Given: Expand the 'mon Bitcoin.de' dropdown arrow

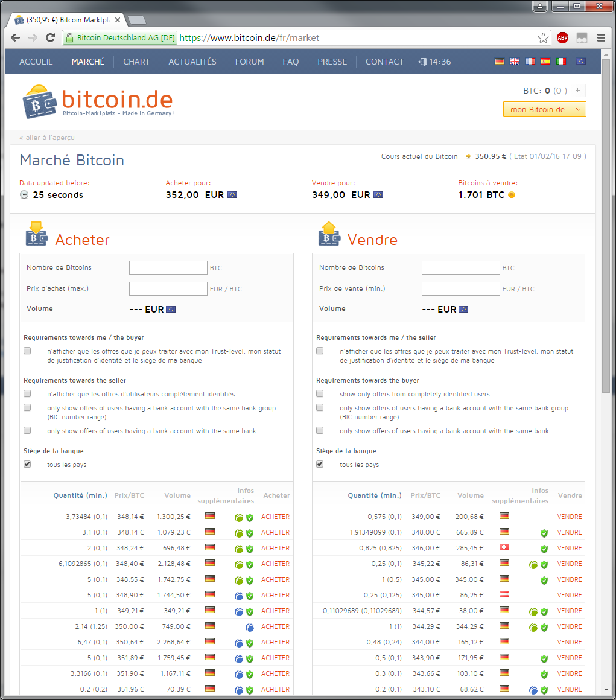Looking at the screenshot, I should click(x=578, y=109).
